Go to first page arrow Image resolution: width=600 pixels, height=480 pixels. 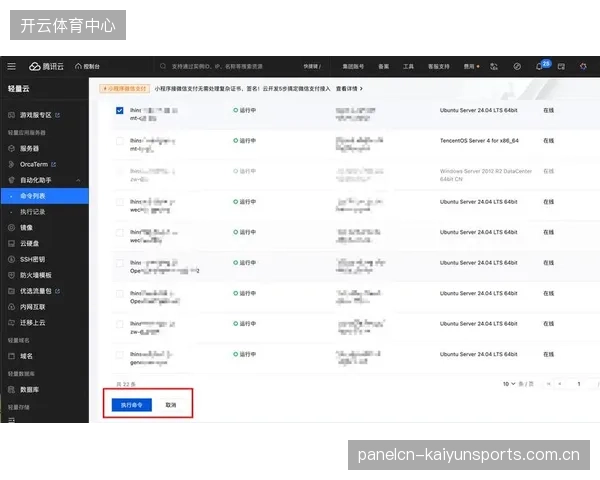tap(549, 384)
